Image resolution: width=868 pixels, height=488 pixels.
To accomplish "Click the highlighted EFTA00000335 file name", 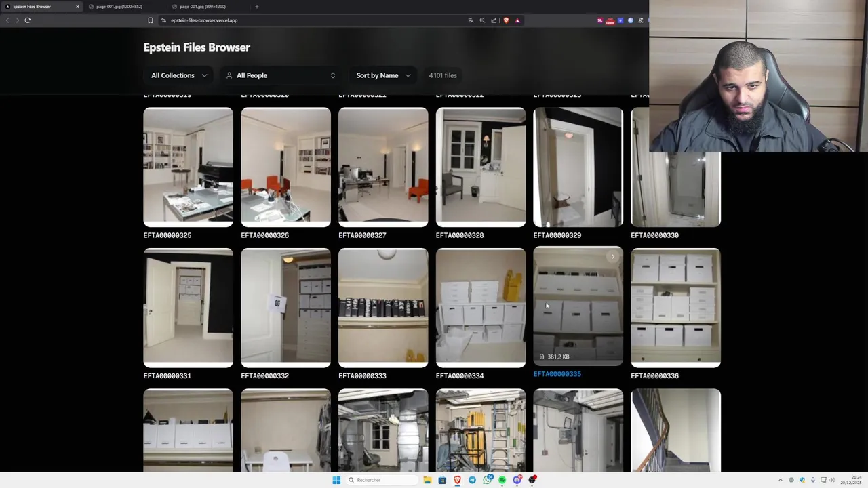I will pyautogui.click(x=557, y=374).
